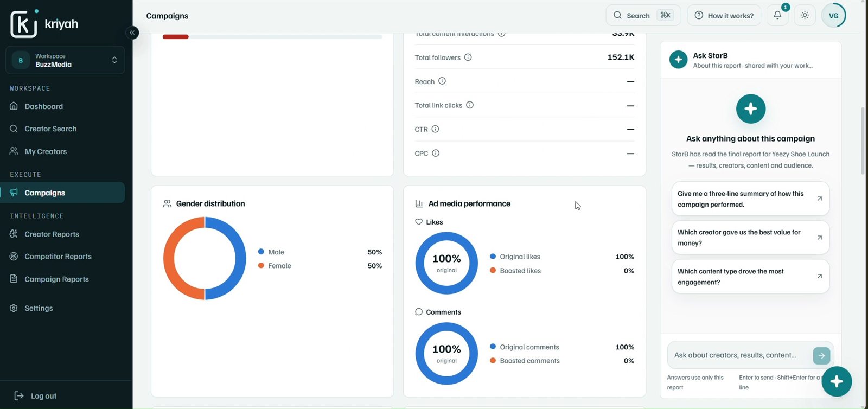
Task: Click the Likes heart icon
Action: click(419, 222)
